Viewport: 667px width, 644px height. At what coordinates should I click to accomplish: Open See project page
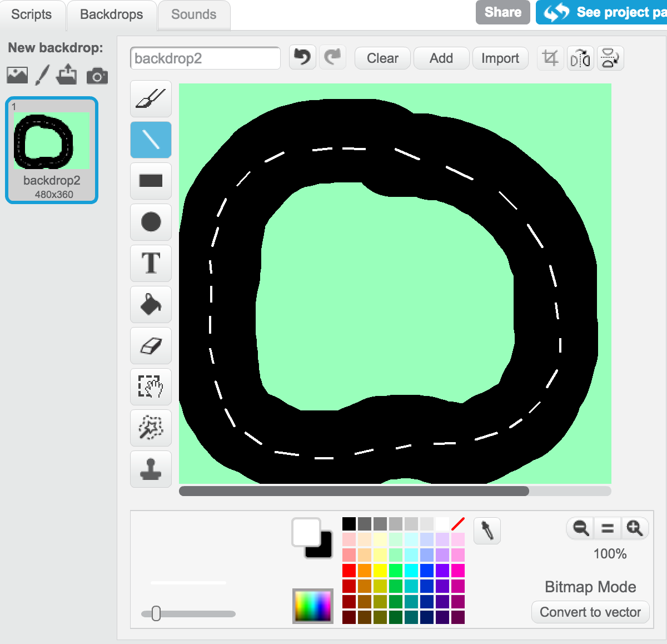(601, 12)
